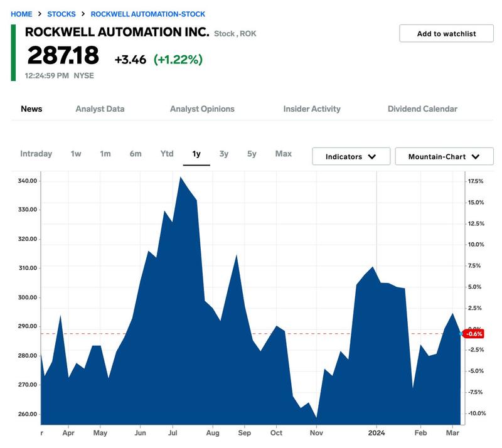Click the NYSE exchange label
The image size is (502, 448).
tap(84, 76)
